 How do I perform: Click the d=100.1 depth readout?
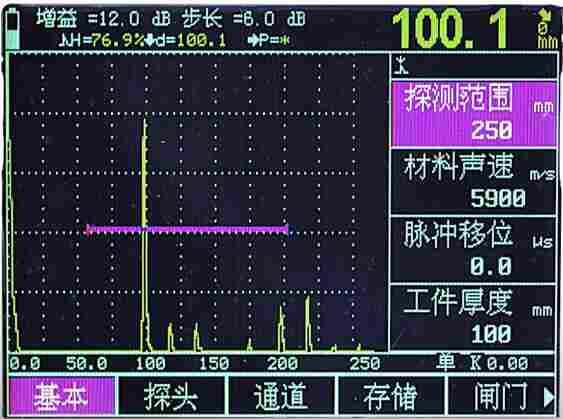(x=186, y=40)
